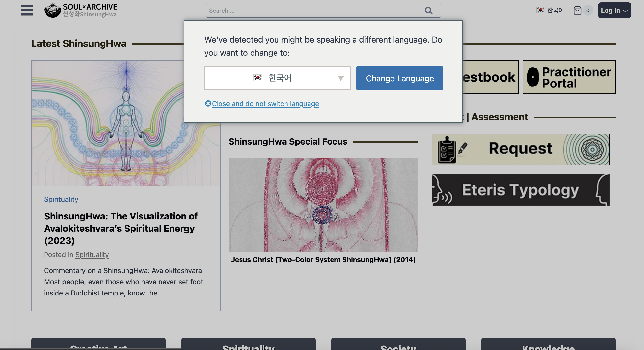Screen dimensions: 644x350
Task: Click the Korean flag in header
Action: pyautogui.click(x=540, y=10)
